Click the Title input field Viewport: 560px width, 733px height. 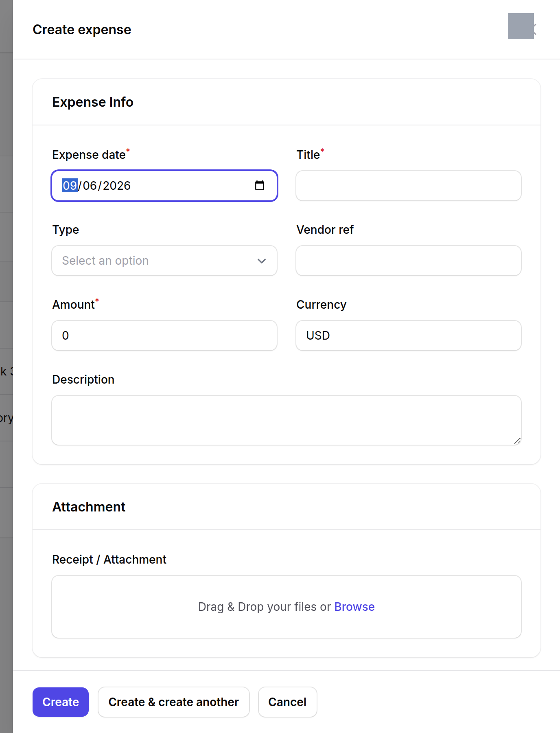coord(409,186)
